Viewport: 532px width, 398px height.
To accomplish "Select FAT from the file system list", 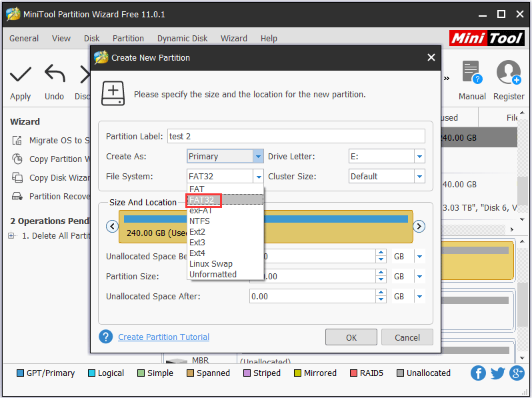I will (225, 189).
